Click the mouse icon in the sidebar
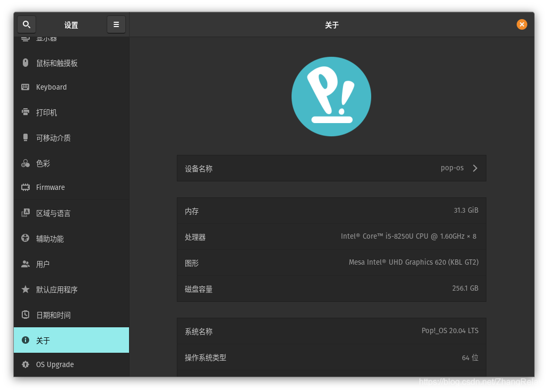 (x=25, y=63)
